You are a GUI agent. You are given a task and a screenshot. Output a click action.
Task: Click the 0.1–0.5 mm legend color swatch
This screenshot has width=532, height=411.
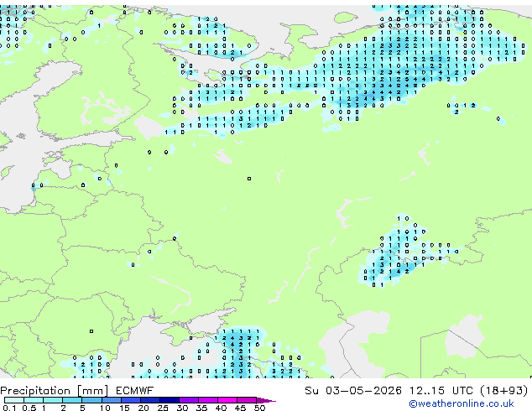click(x=14, y=400)
